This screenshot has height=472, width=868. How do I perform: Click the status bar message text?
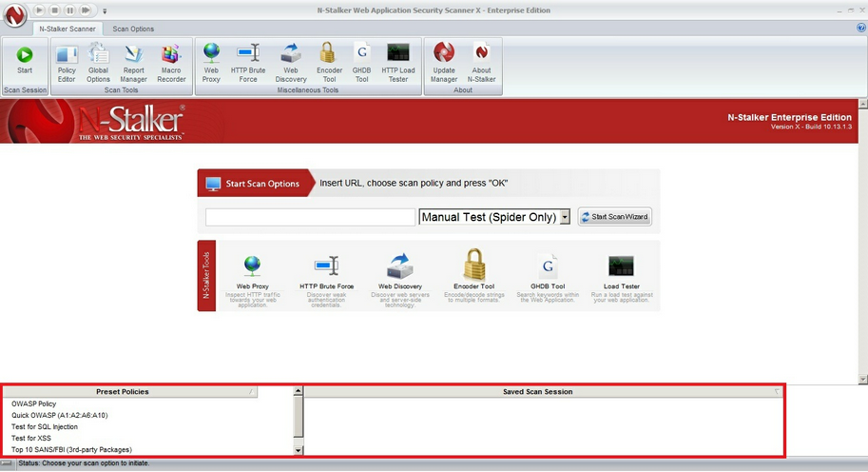pyautogui.click(x=84, y=463)
